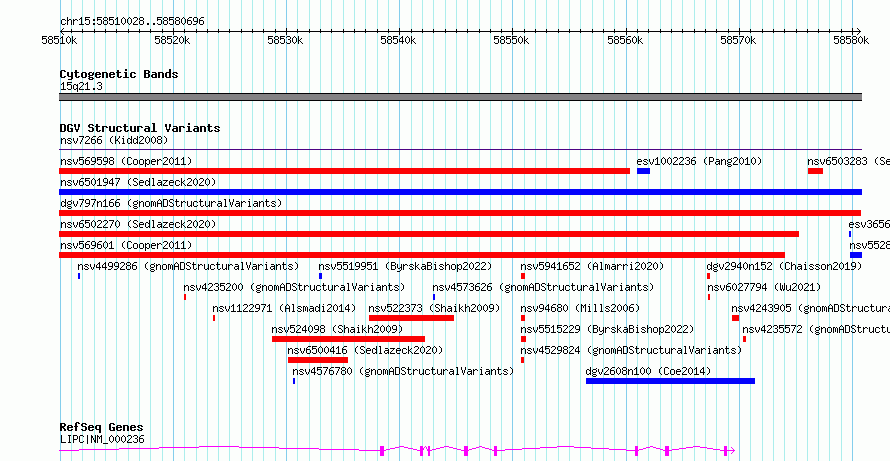Click the small red mark under nsv94680
Screen dimensions: 890x461
click(523, 318)
